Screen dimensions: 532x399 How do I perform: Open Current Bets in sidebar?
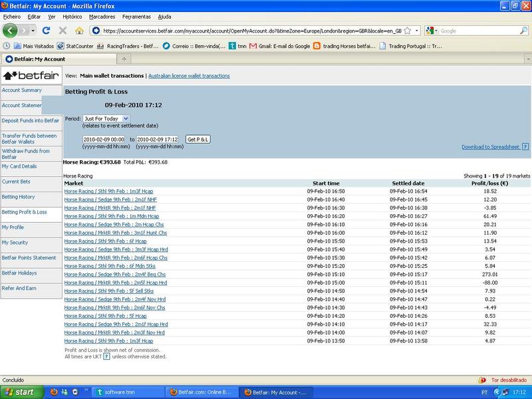point(16,181)
